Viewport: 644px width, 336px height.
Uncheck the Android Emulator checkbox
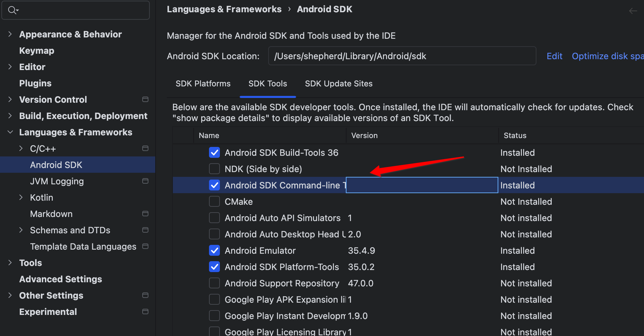coord(214,250)
